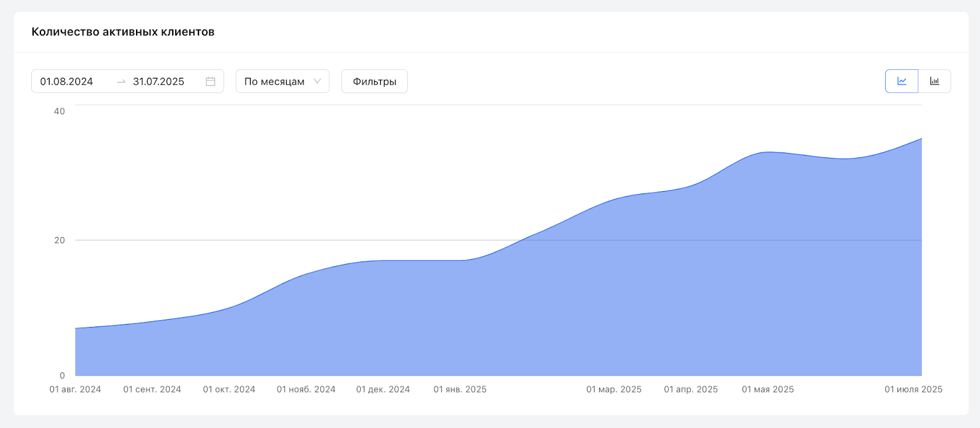Image resolution: width=980 pixels, height=428 pixels.
Task: Switch to line chart view
Action: point(902,81)
